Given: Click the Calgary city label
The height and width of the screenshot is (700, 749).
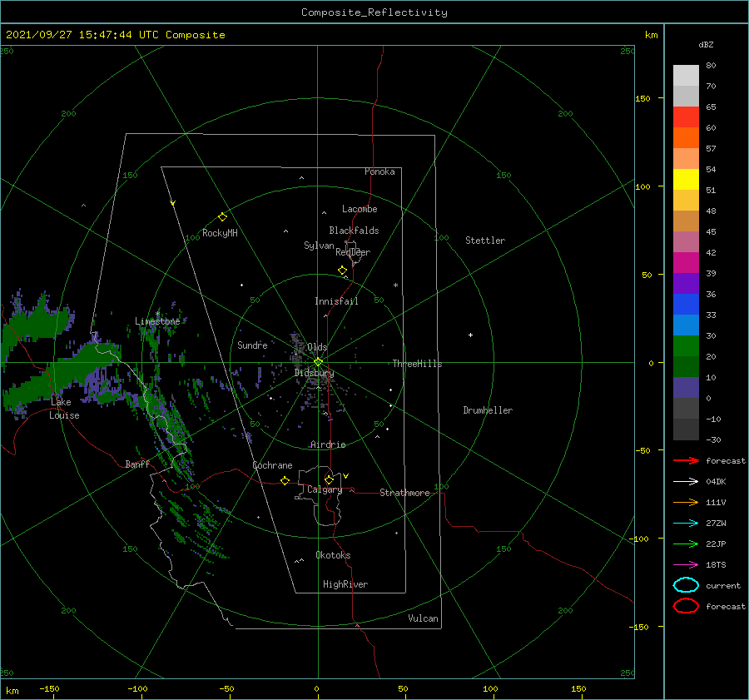Looking at the screenshot, I should (x=325, y=489).
